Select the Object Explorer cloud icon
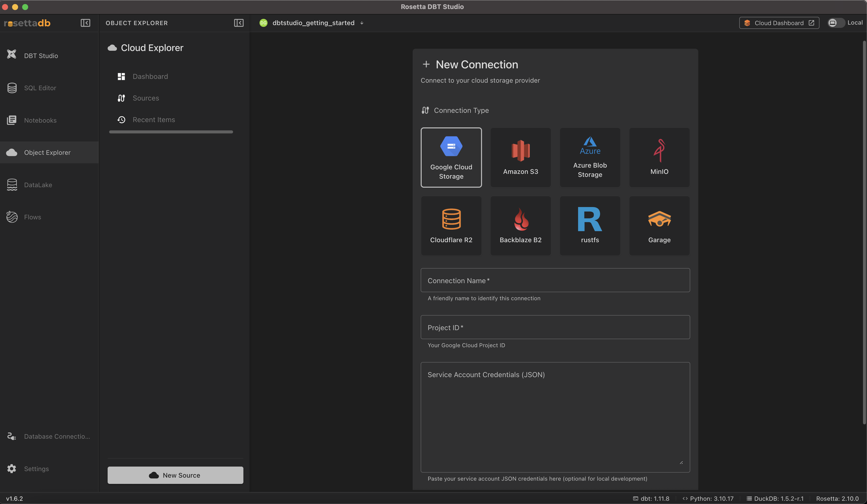The height and width of the screenshot is (504, 867). (x=12, y=152)
